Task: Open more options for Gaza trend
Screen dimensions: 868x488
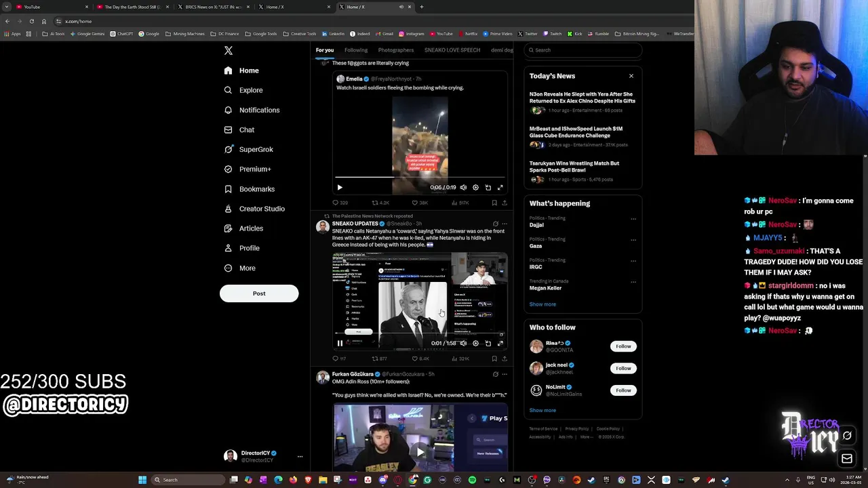Action: click(633, 239)
